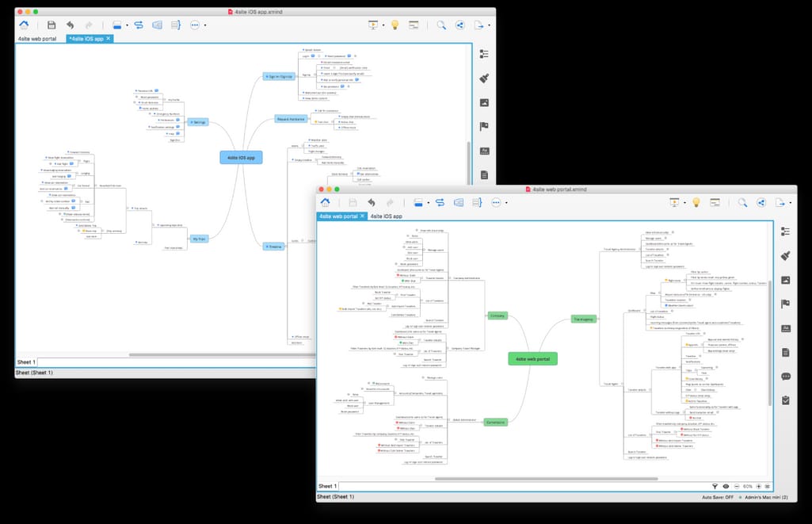Add relationship in iOS app window toolbar
The width and height of the screenshot is (812, 524).
pos(139,25)
